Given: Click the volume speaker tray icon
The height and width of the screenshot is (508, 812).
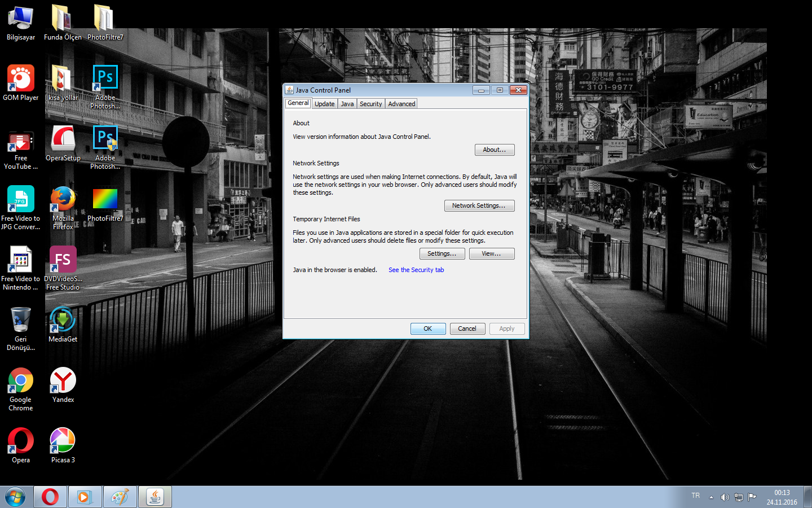Looking at the screenshot, I should (725, 497).
